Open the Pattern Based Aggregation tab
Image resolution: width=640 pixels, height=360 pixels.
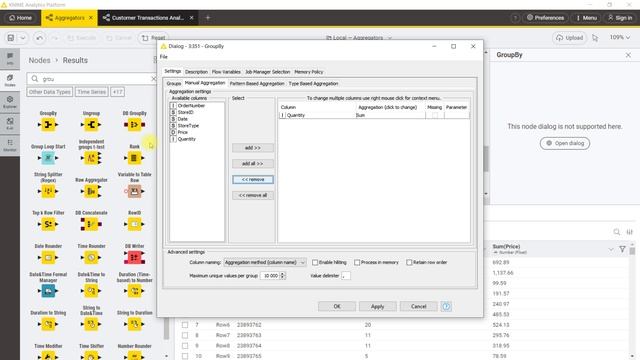[x=257, y=83]
